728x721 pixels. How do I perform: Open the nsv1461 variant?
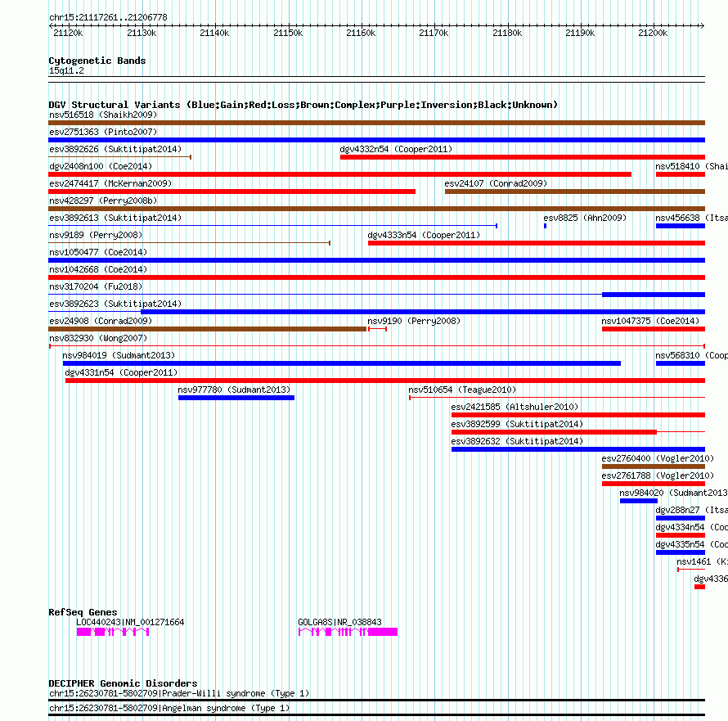point(702,561)
